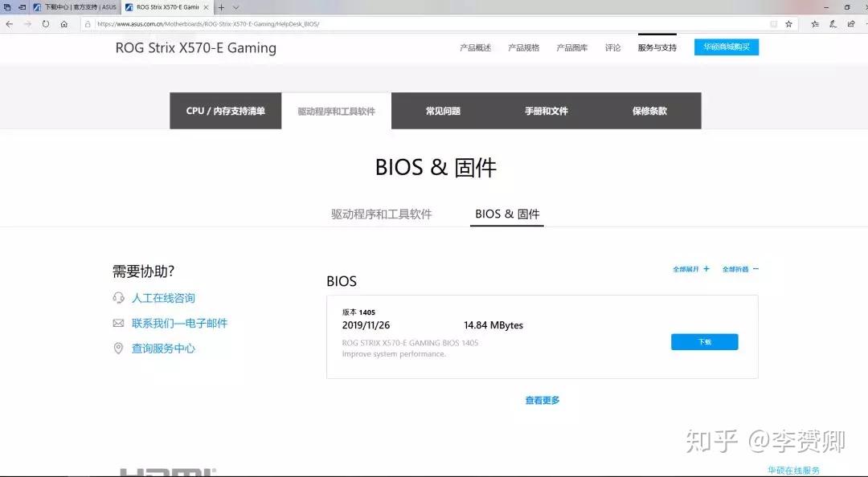Screen dimensions: 868x477
Task: Click the add notes pen icon
Action: coord(833,24)
